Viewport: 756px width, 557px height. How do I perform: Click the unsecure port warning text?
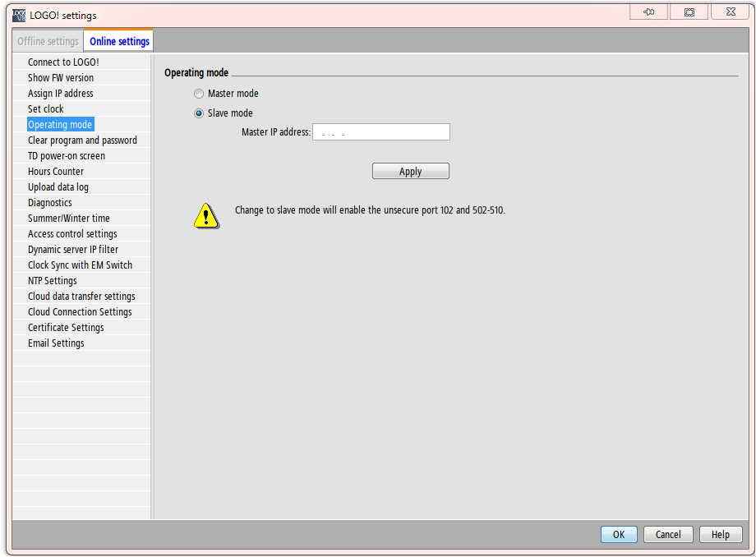(370, 210)
